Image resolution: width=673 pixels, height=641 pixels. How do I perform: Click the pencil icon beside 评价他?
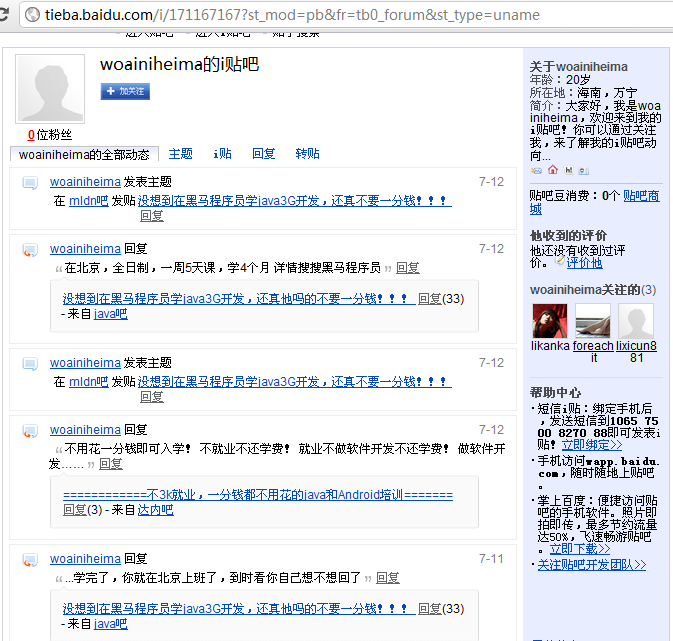(559, 260)
